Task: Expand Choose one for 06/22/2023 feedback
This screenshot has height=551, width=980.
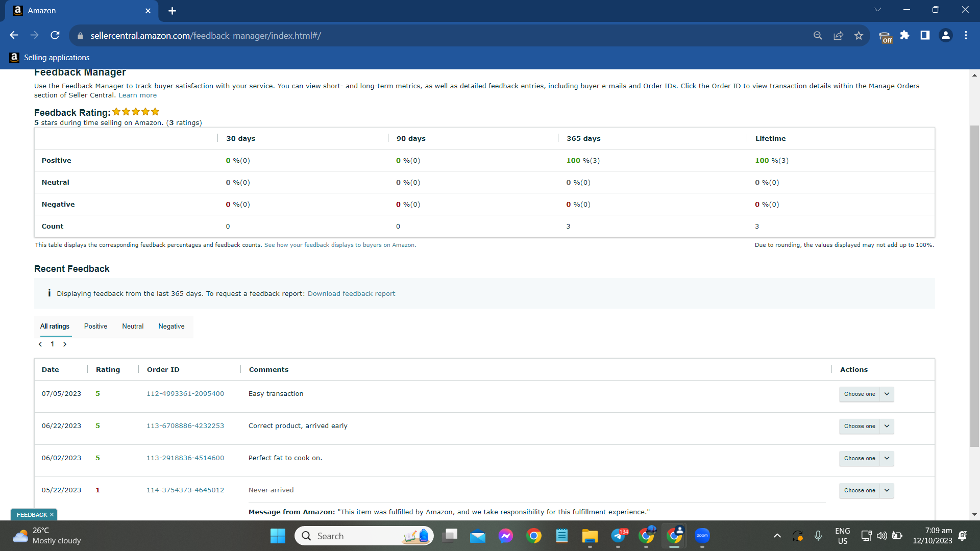Action: (x=866, y=427)
